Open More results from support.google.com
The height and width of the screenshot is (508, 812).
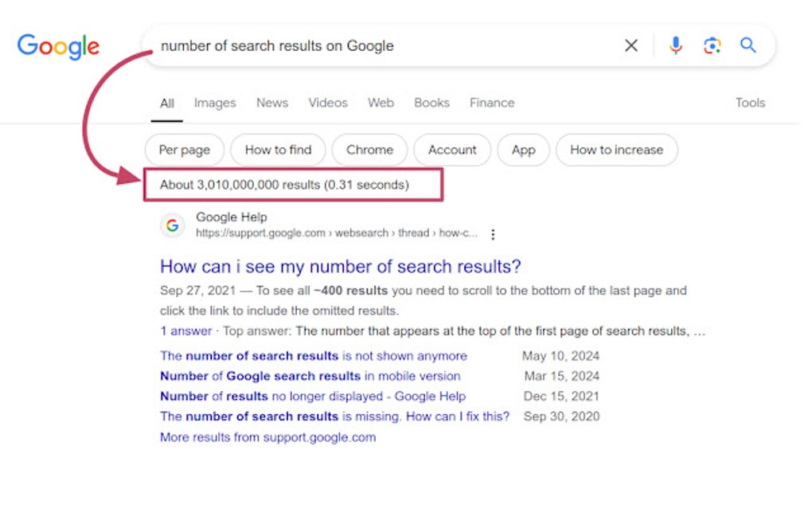[x=267, y=437]
